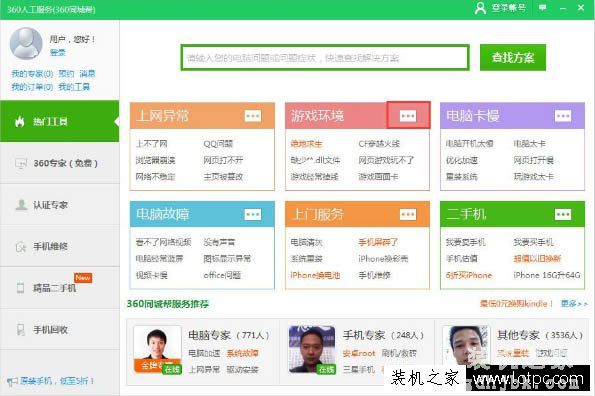The height and width of the screenshot is (396, 595).
Task: Click the green 查找方案 button
Action: [513, 58]
